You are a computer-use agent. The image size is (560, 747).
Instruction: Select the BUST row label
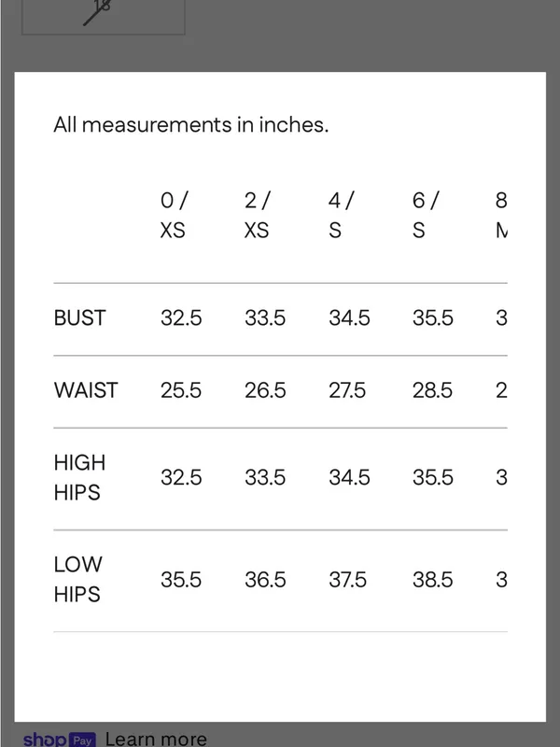pos(79,318)
